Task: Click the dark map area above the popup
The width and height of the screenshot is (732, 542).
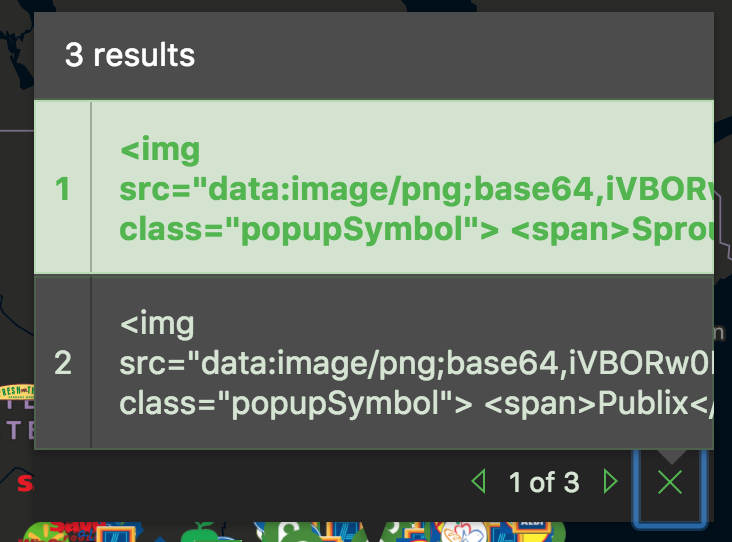Action: click(x=366, y=6)
